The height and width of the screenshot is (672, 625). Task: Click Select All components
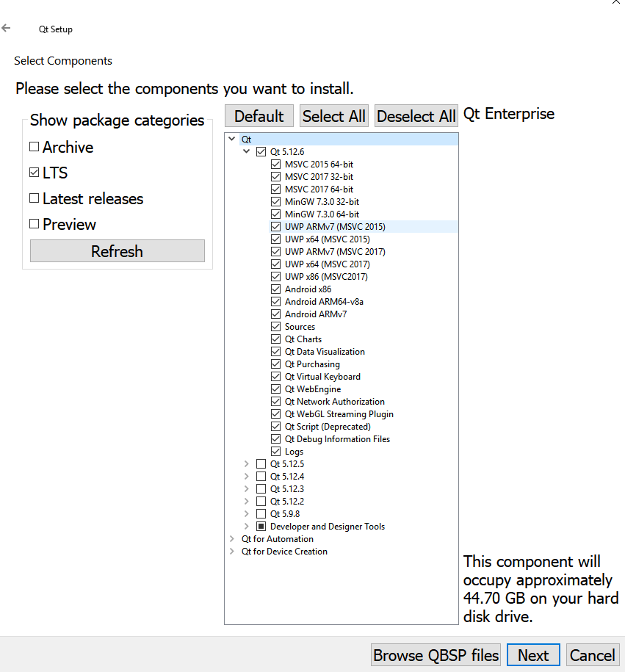point(334,116)
